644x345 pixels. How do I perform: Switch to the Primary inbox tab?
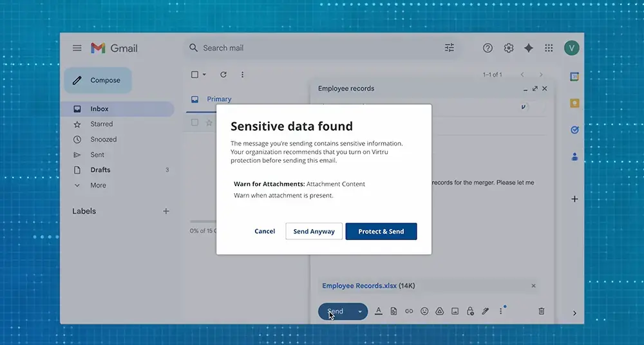(218, 99)
